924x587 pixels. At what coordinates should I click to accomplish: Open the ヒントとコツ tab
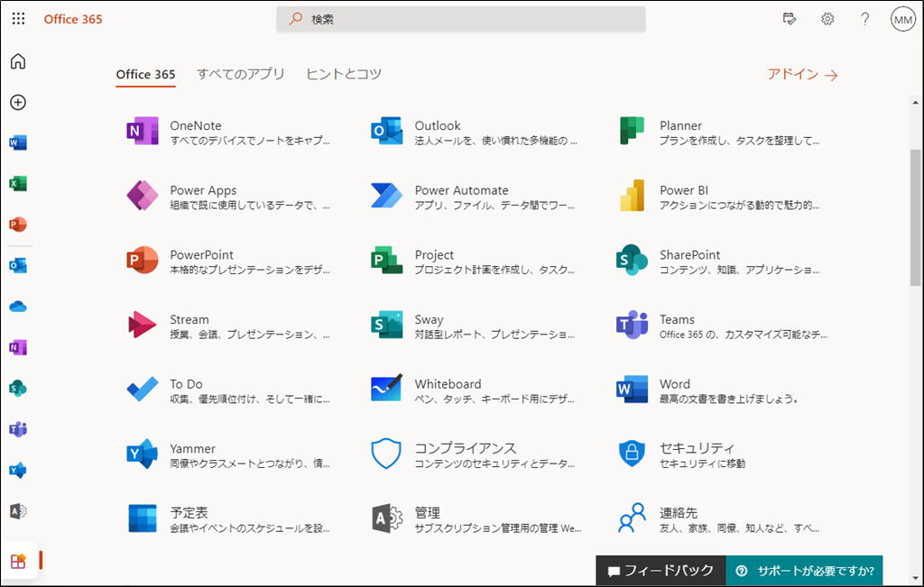[344, 76]
